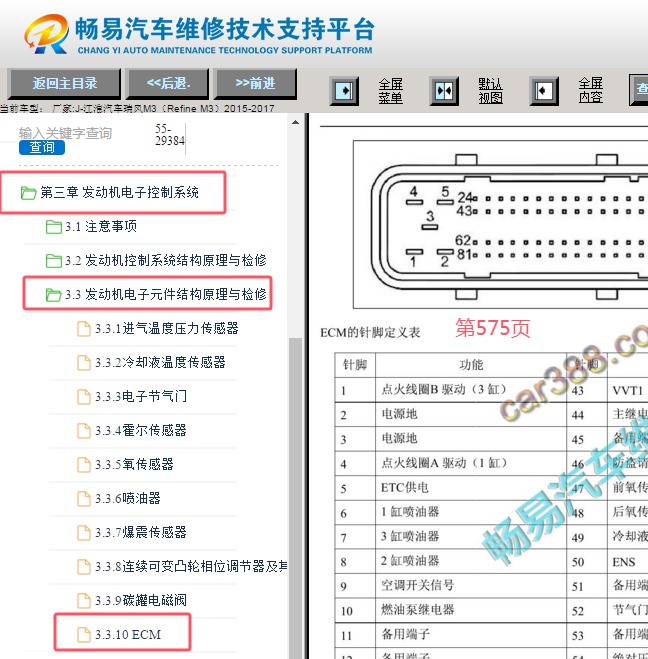Open 3.3.2冷却液温度传感器 page

coord(160,362)
